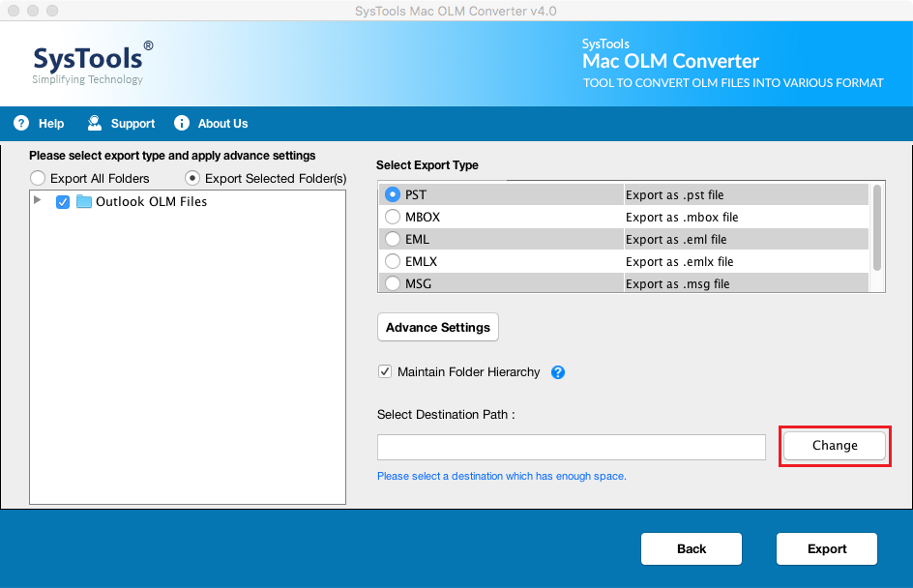The height and width of the screenshot is (588, 913).
Task: Pick MSG export type option
Action: point(393,283)
